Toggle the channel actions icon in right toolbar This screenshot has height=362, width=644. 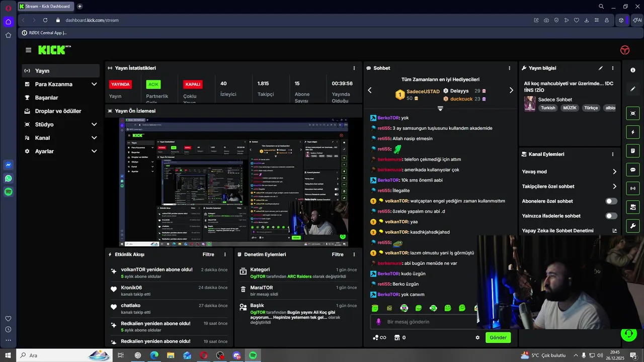[633, 207]
